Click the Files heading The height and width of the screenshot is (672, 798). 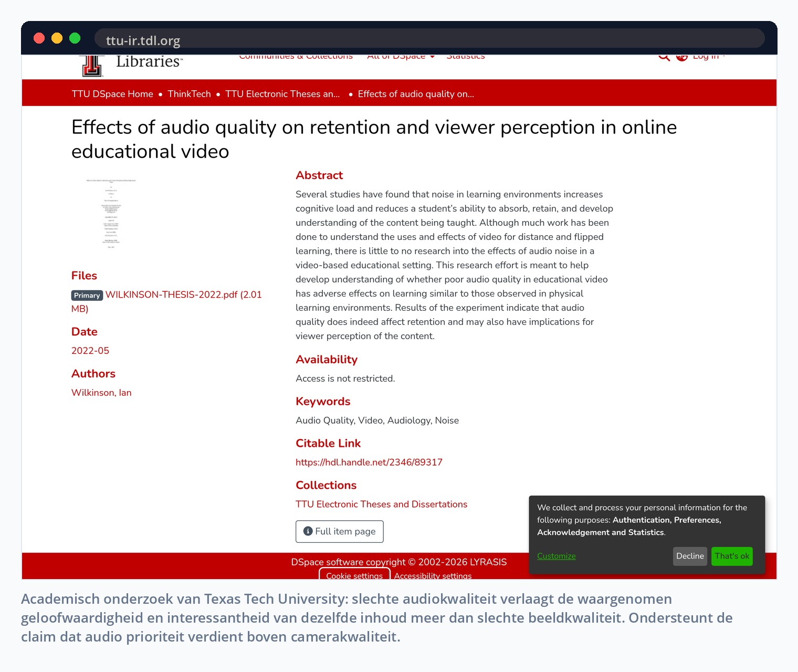(84, 276)
